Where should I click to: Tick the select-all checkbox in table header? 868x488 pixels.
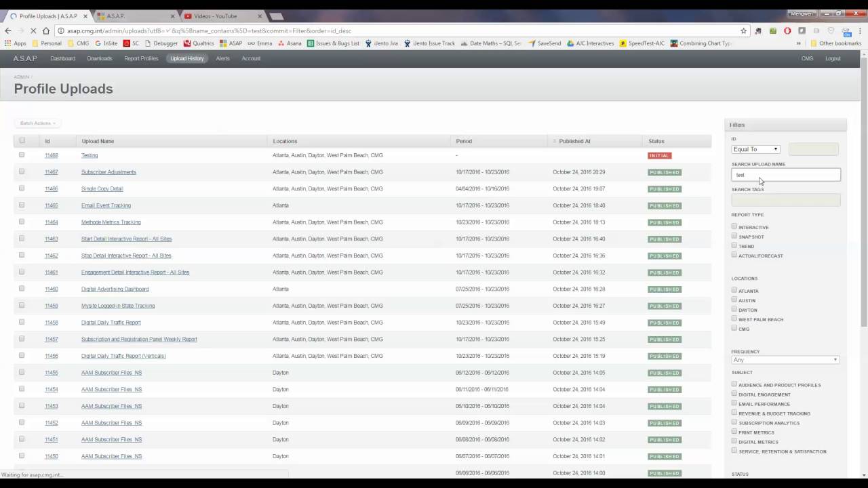tap(22, 140)
